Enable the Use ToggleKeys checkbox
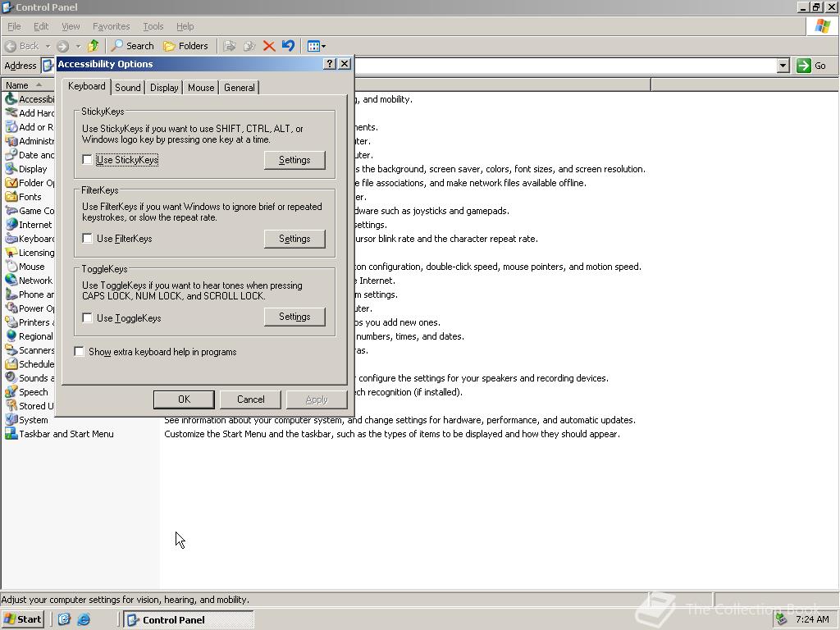 click(87, 317)
